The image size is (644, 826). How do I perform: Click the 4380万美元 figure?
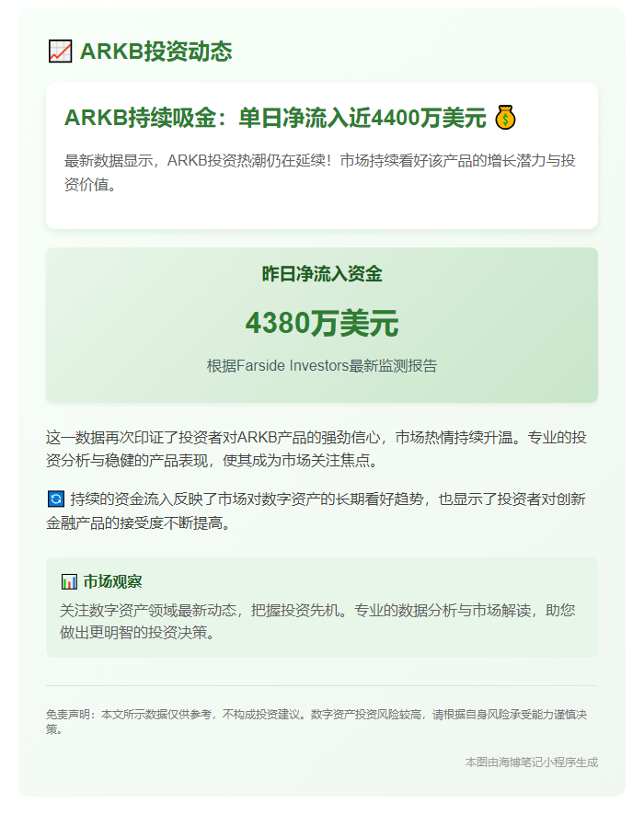point(322,323)
